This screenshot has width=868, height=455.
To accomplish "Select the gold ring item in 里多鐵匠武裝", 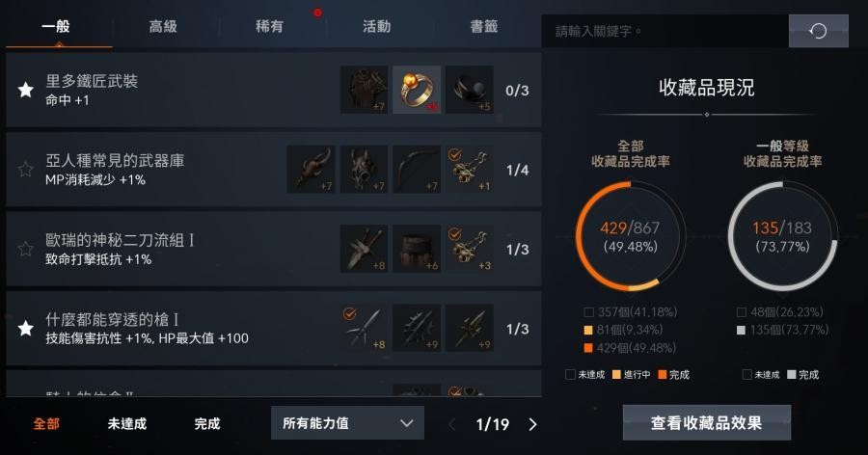I will 417,90.
